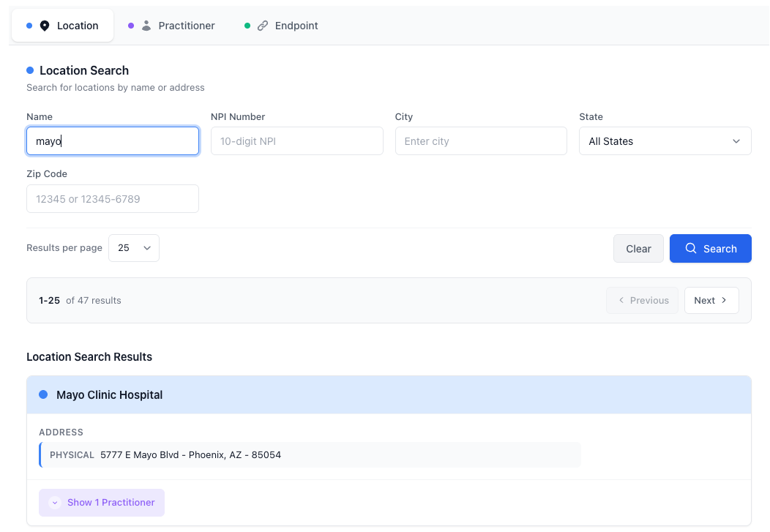This screenshot has height=532, width=770.
Task: Click the ADDRESS section label
Action: pos(61,432)
